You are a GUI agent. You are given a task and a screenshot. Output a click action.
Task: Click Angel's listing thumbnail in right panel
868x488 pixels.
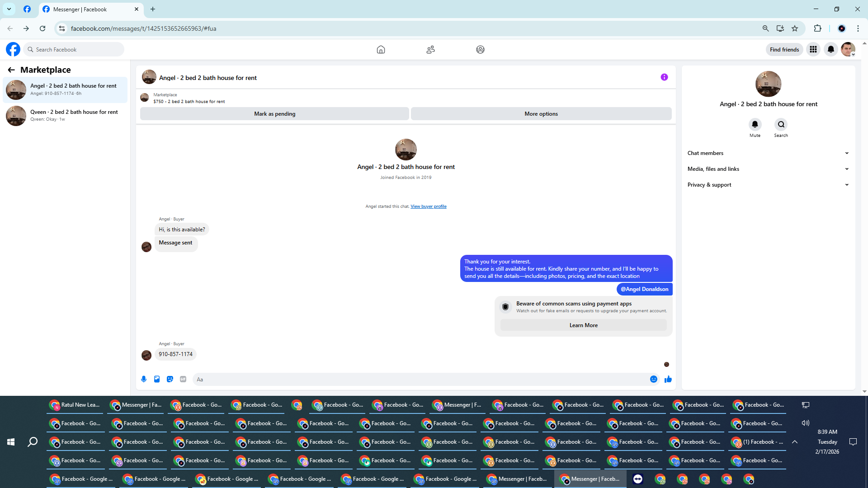tap(769, 84)
